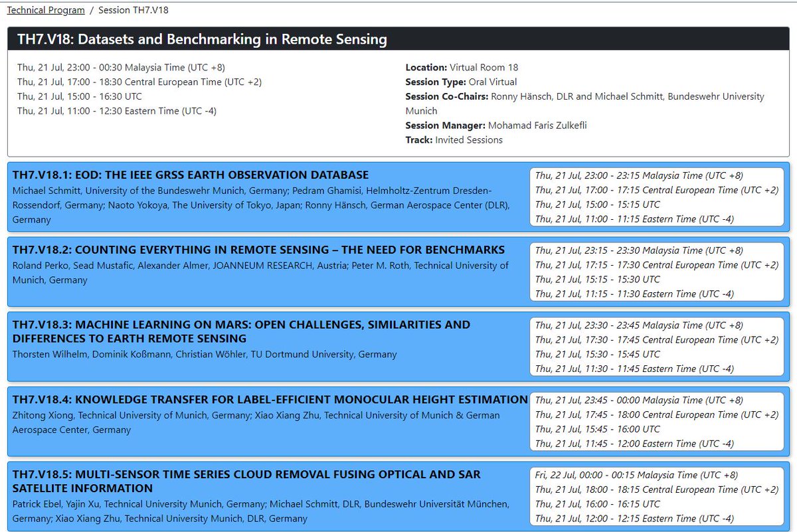Viewport: 797px width, 532px height.
Task: Click the 'Session TH7.V18' breadcrumb text
Action: coord(133,10)
